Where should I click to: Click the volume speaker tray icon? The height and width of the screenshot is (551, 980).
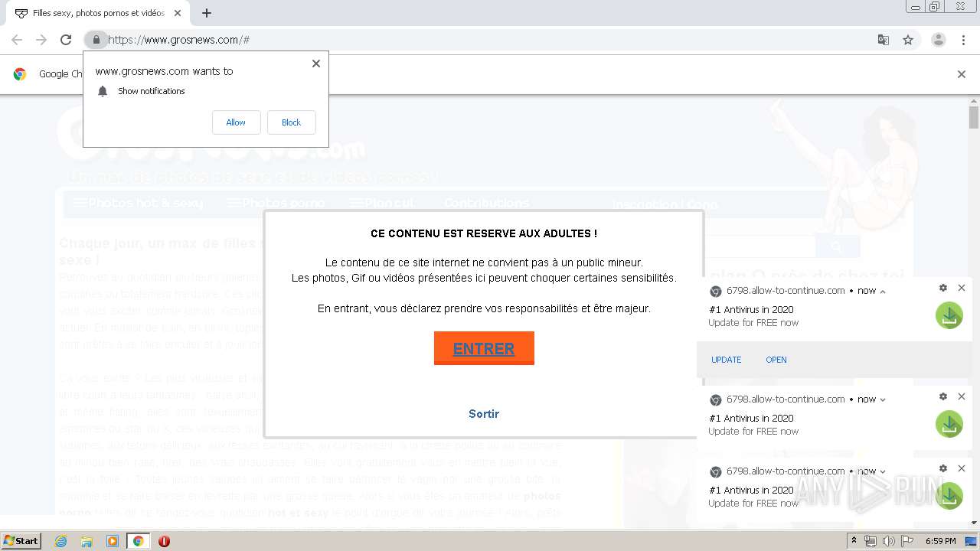[x=890, y=541]
